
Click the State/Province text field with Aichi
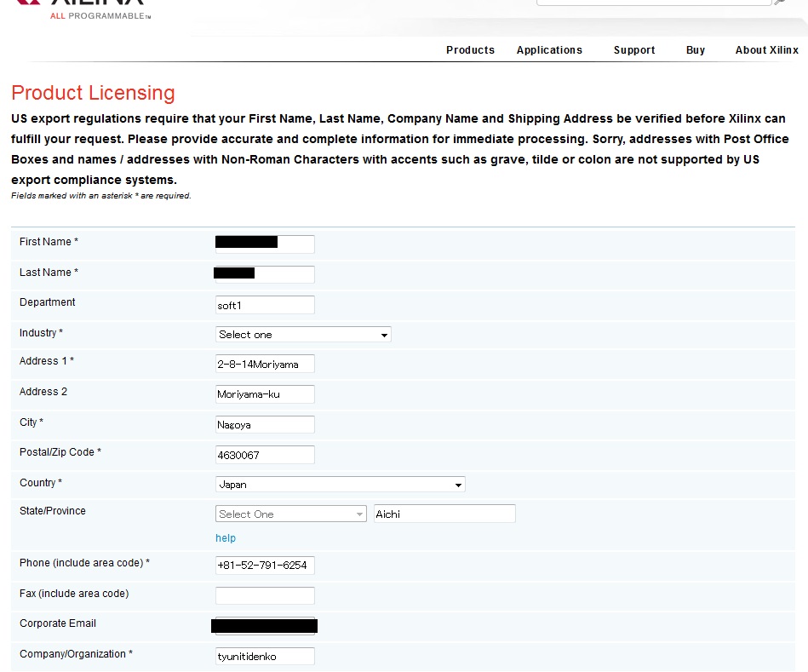coord(444,514)
